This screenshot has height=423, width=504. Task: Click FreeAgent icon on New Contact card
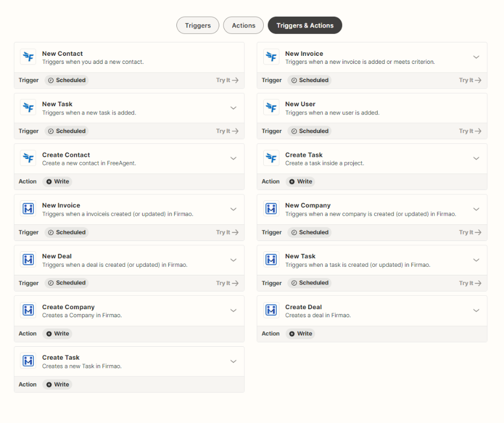point(28,57)
